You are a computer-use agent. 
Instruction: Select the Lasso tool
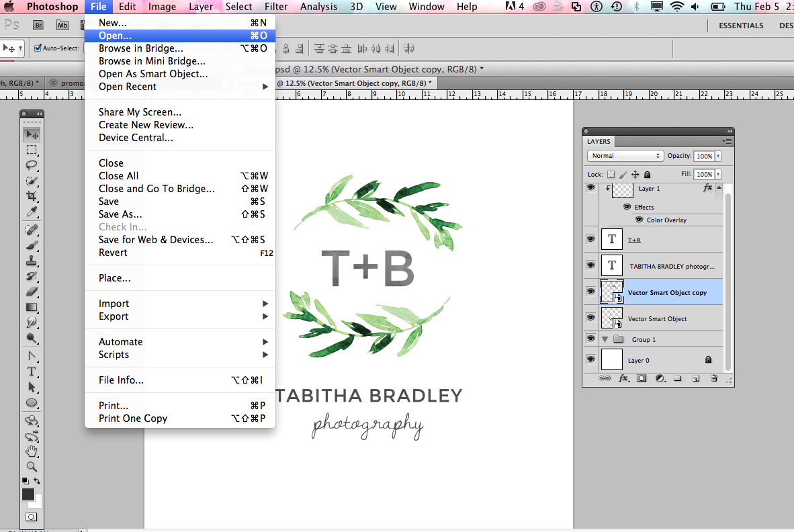(x=31, y=165)
